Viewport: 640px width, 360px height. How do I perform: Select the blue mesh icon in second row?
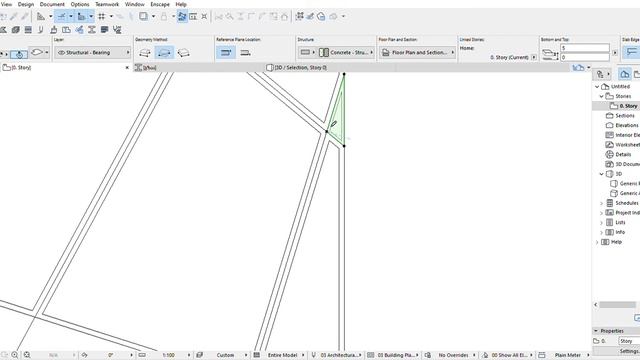(x=79, y=29)
